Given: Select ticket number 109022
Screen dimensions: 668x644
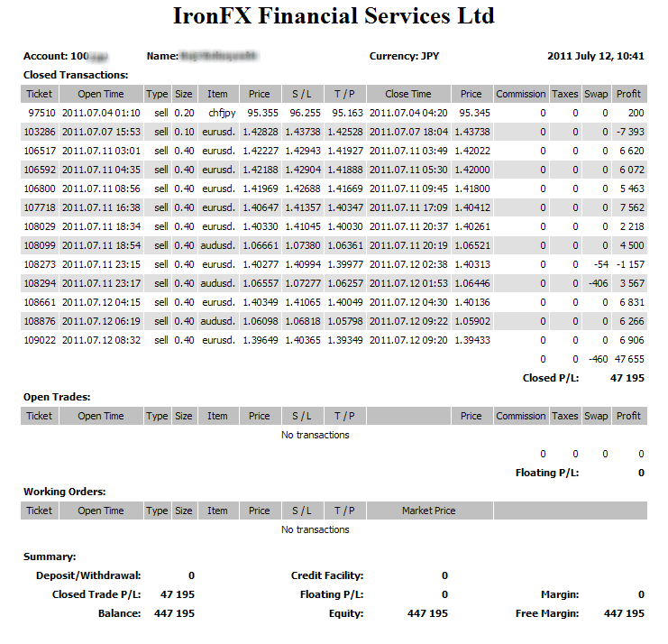Looking at the screenshot, I should point(40,341).
